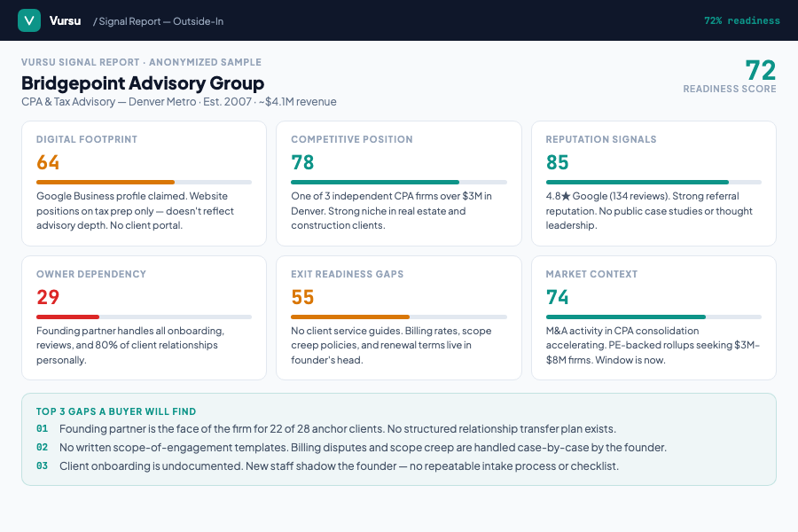This screenshot has width=798, height=532.
Task: Click the Digital Footprint score 64
Action: 48,162
